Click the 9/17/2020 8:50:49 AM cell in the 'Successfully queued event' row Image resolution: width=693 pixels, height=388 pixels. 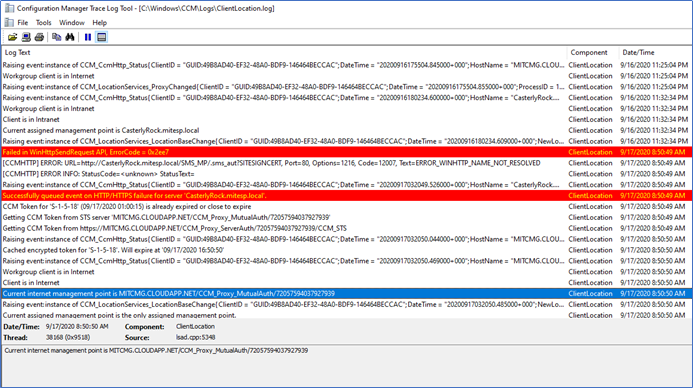pos(653,196)
